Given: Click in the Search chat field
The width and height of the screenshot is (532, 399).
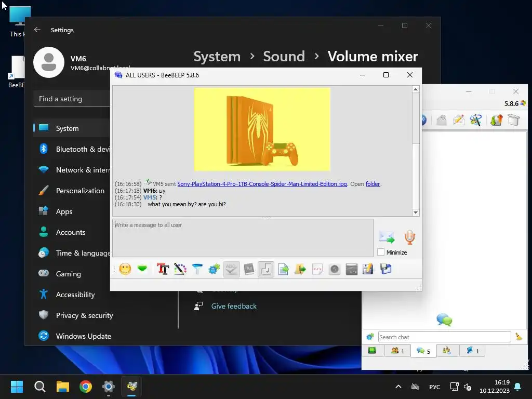Looking at the screenshot, I should point(444,337).
